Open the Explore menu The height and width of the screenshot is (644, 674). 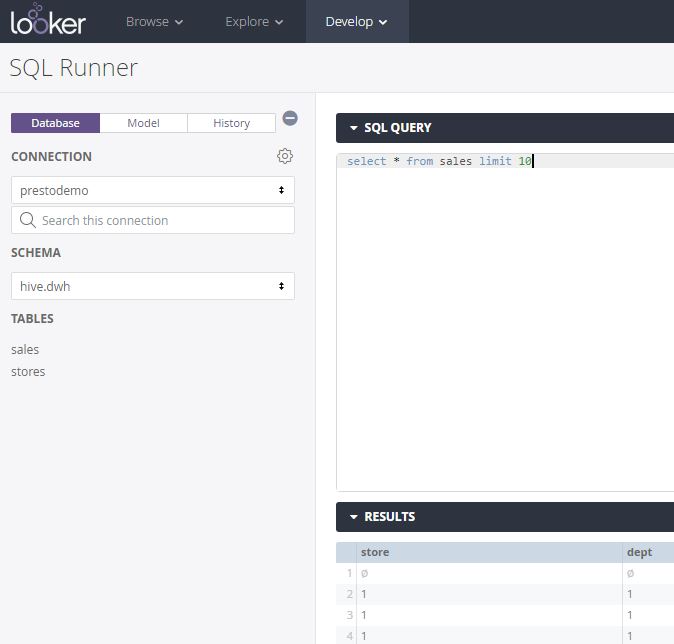[x=254, y=21]
